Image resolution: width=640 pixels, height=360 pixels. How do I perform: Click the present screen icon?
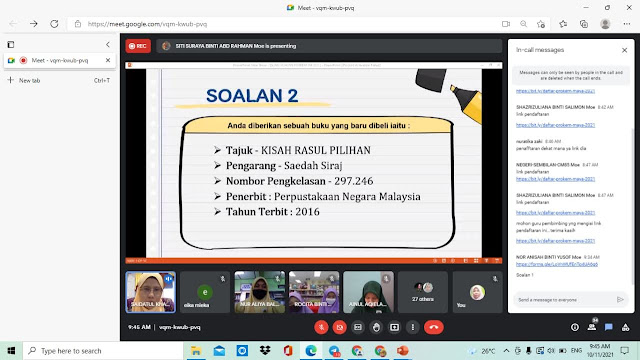tap(394, 327)
